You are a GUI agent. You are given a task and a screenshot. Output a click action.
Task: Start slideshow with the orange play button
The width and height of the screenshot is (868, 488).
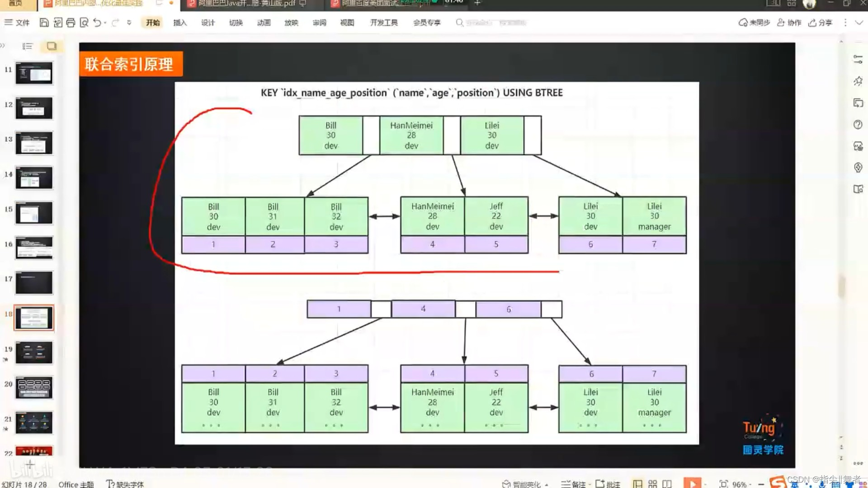tap(692, 483)
